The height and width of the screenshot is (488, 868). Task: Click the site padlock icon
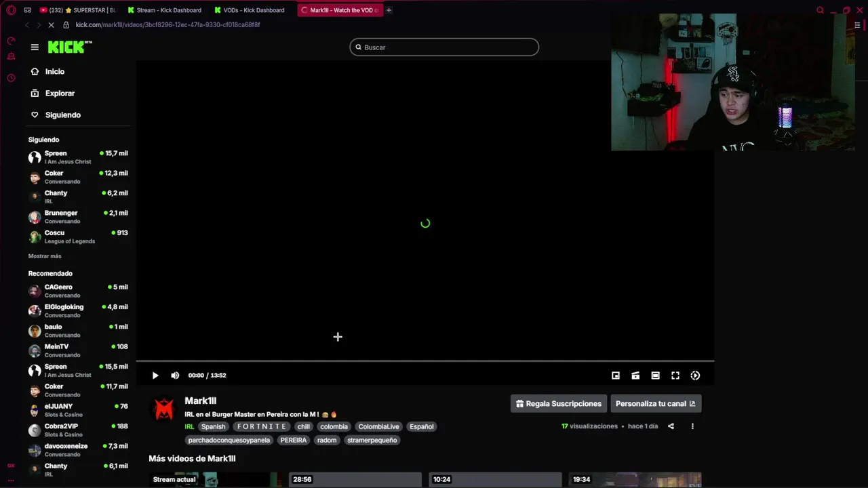(66, 25)
